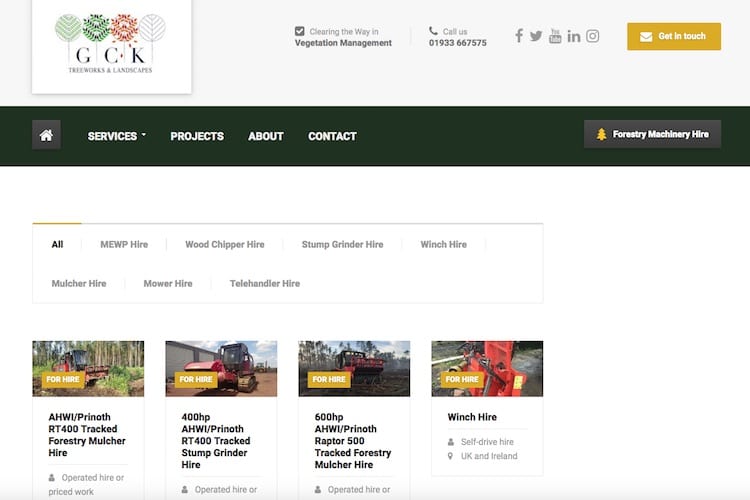Image resolution: width=750 pixels, height=500 pixels.
Task: Click the Vegetation Management text
Action: tap(343, 43)
